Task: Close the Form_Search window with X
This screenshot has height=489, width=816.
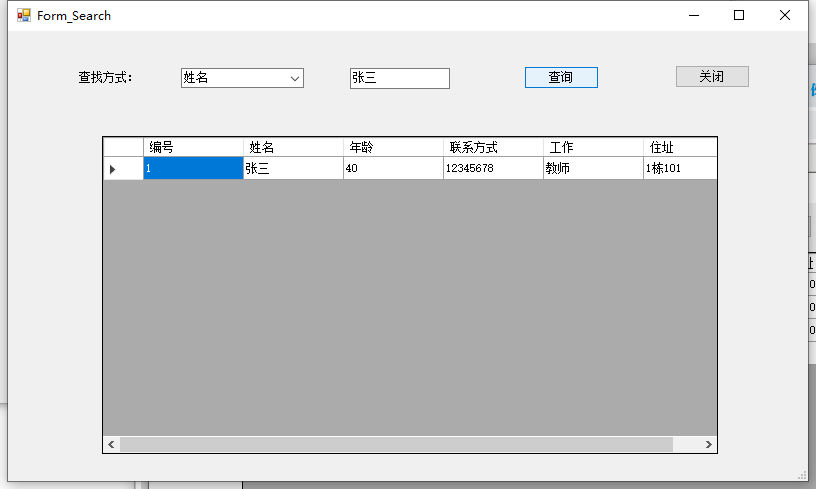Action: [x=785, y=16]
